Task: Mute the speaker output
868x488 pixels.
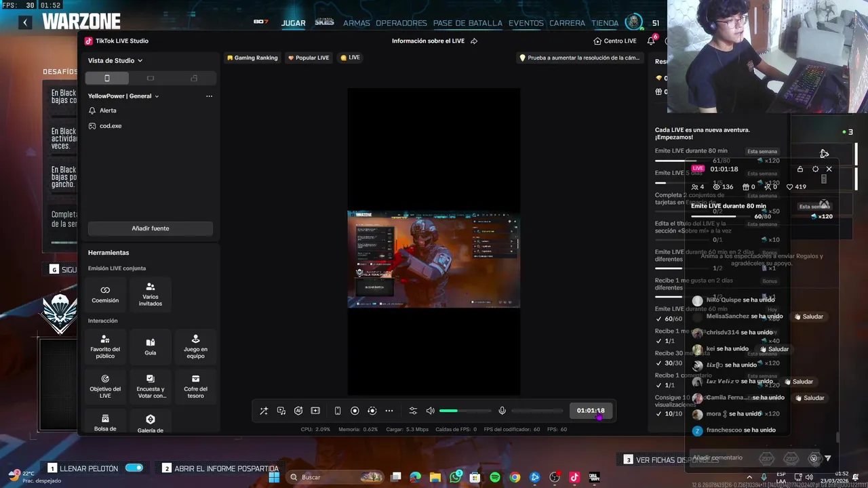Action: pos(430,411)
